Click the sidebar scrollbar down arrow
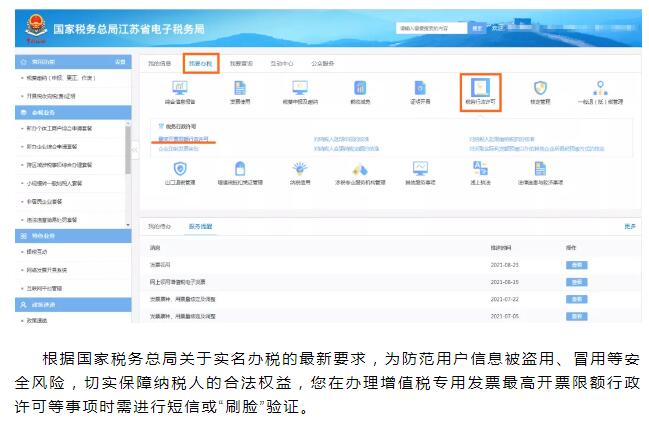Viewport: 649px width, 429px height. pos(128,225)
